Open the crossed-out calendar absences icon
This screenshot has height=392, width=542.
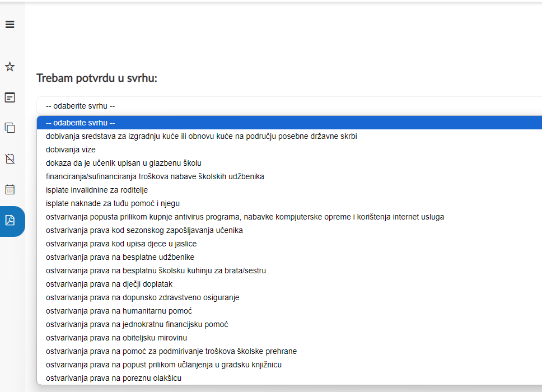point(10,158)
